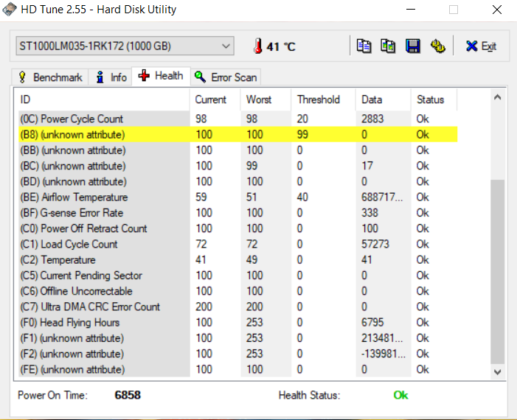Image resolution: width=517 pixels, height=420 pixels.
Task: Click threshold value 40 in Airflow Temperature row
Action: pyautogui.click(x=302, y=197)
